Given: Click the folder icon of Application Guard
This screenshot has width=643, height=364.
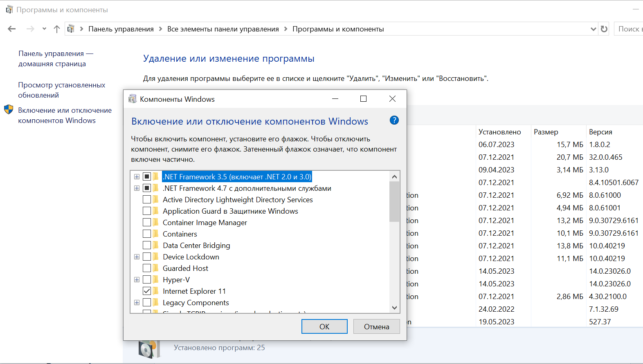Looking at the screenshot, I should click(x=156, y=211).
